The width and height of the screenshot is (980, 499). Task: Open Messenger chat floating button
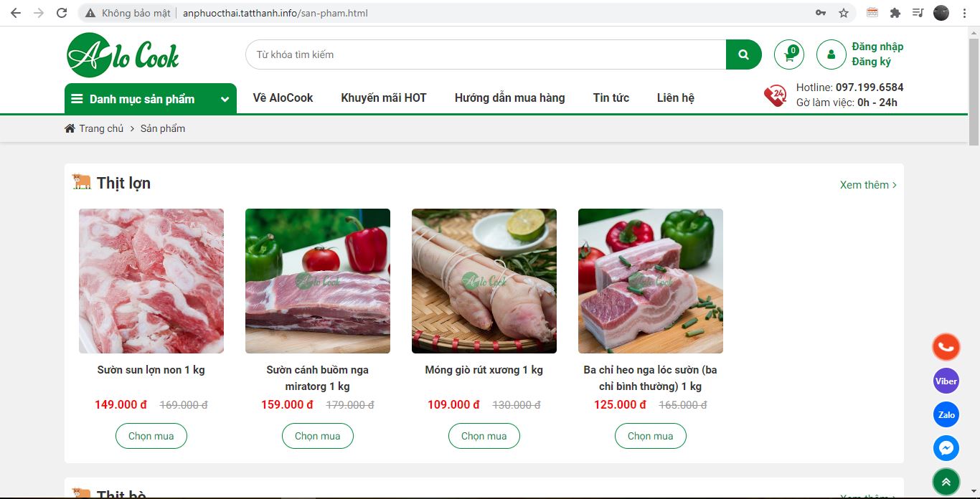tap(946, 448)
